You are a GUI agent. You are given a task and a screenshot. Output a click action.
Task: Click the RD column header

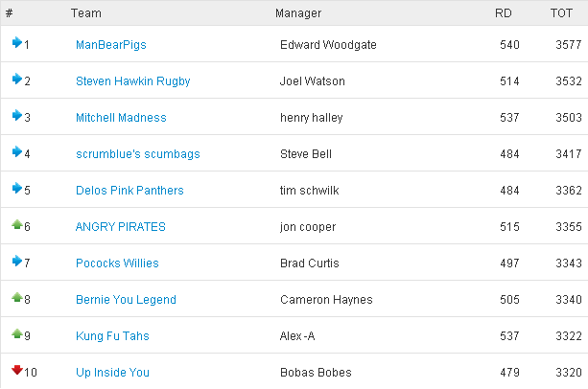504,13
